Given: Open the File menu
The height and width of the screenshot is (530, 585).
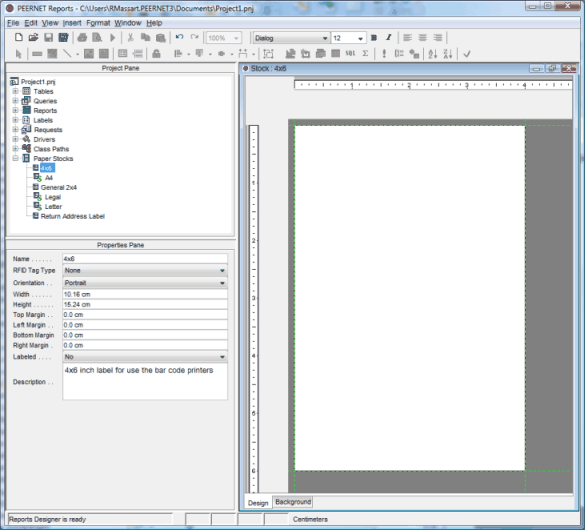Looking at the screenshot, I should [x=13, y=23].
